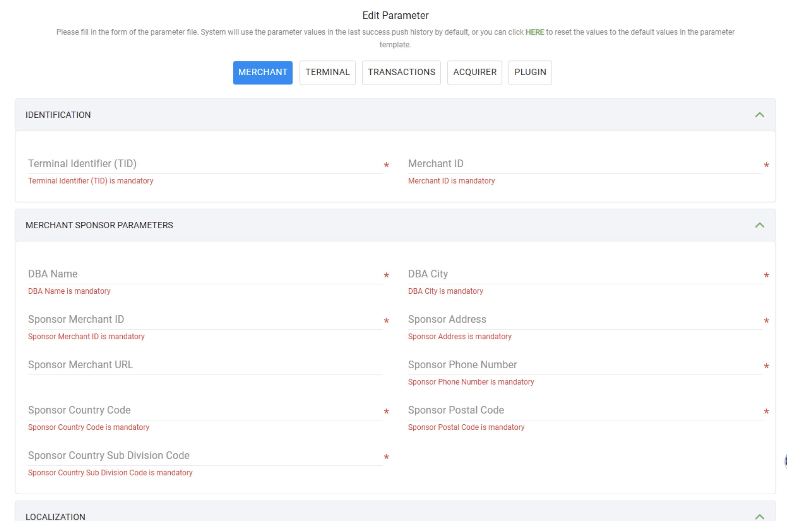Click the Sponsor Phone Number field
Image resolution: width=791 pixels, height=532 pixels.
585,365
